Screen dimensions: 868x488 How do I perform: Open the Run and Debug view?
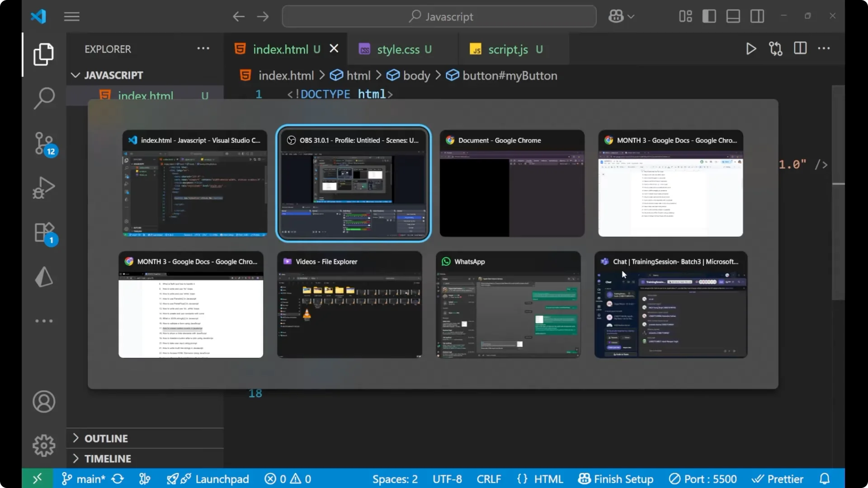(x=44, y=188)
